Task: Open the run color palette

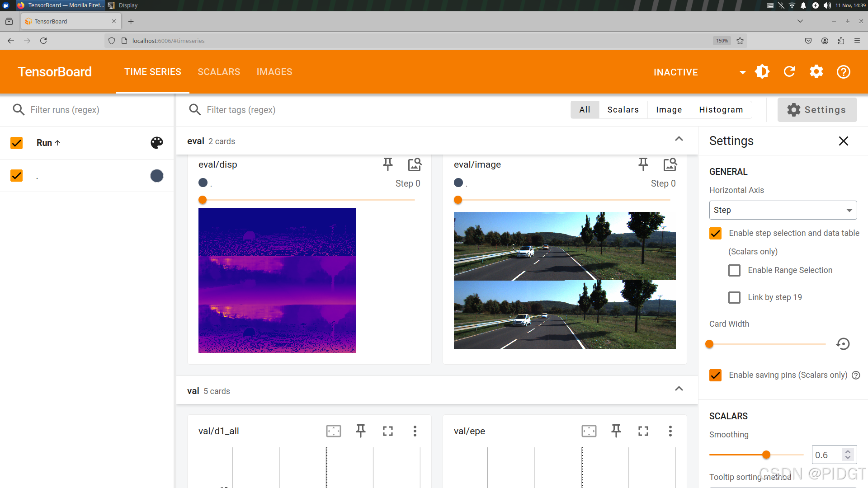Action: pos(156,143)
